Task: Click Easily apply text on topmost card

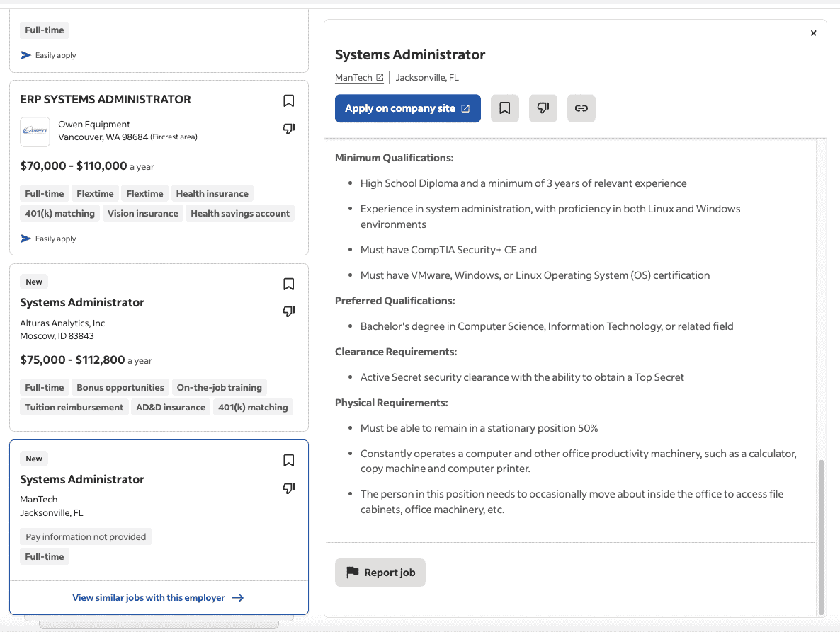Action: (56, 55)
